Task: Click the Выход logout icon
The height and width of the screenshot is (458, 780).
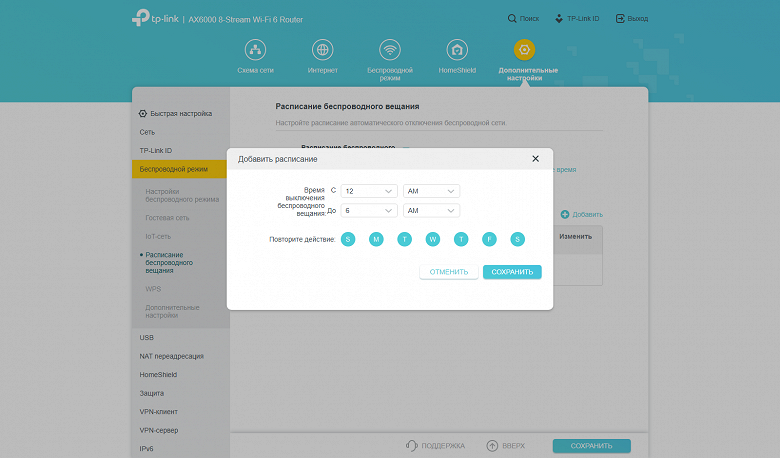Action: pyautogui.click(x=620, y=18)
